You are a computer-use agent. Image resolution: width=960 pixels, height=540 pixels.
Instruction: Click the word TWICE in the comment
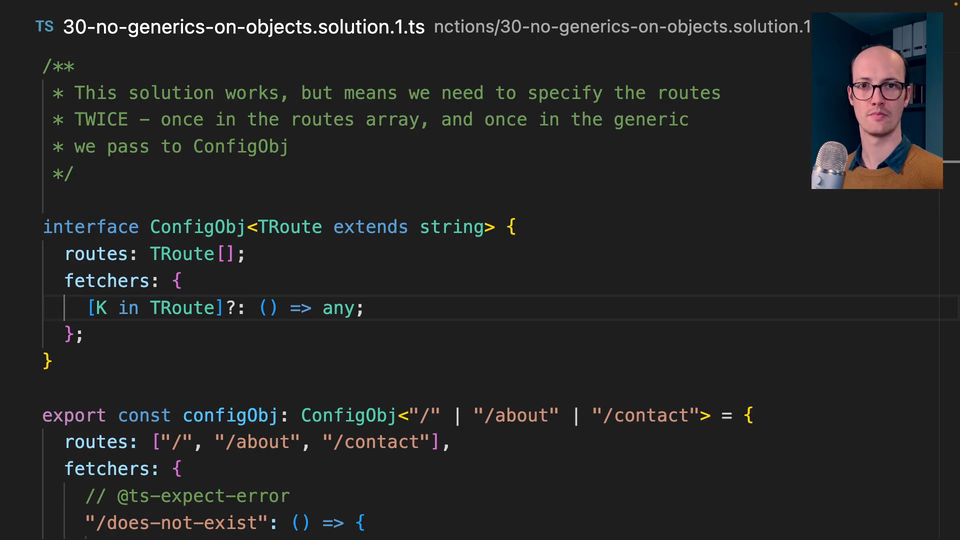point(101,119)
